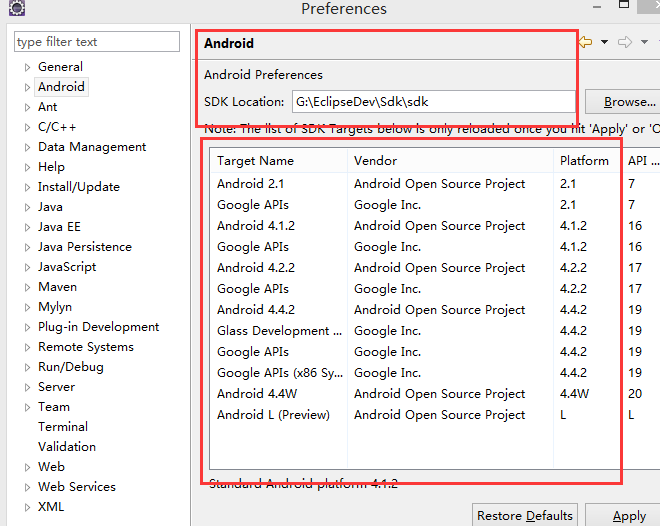
Task: Open the Terminal preferences page
Action: (63, 427)
